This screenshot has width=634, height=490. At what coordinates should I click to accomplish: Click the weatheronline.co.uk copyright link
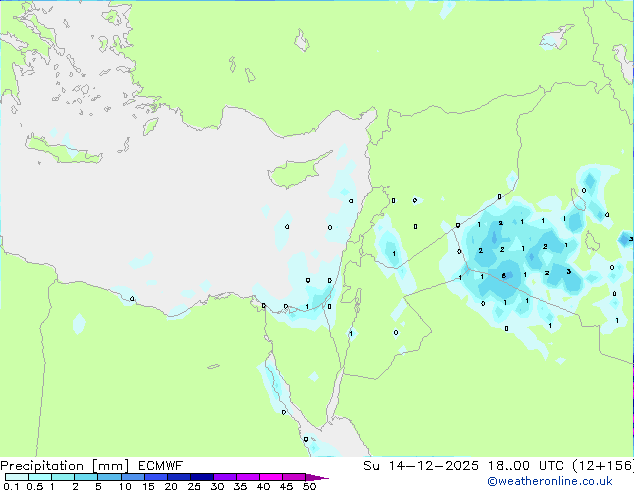click(x=549, y=481)
